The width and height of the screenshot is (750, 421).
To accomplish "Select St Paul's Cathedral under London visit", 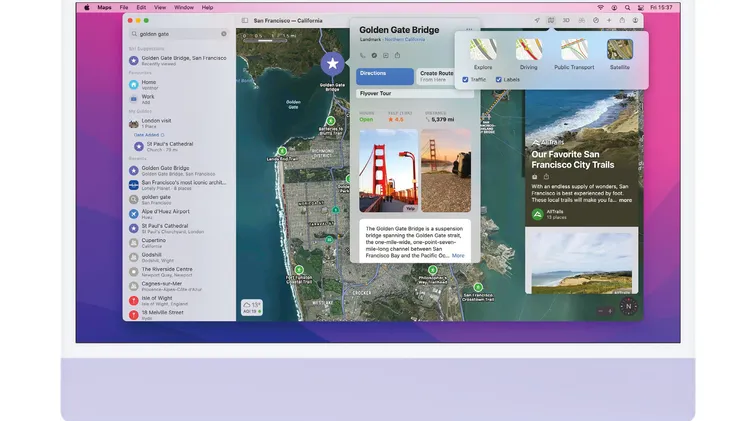I will pyautogui.click(x=178, y=146).
